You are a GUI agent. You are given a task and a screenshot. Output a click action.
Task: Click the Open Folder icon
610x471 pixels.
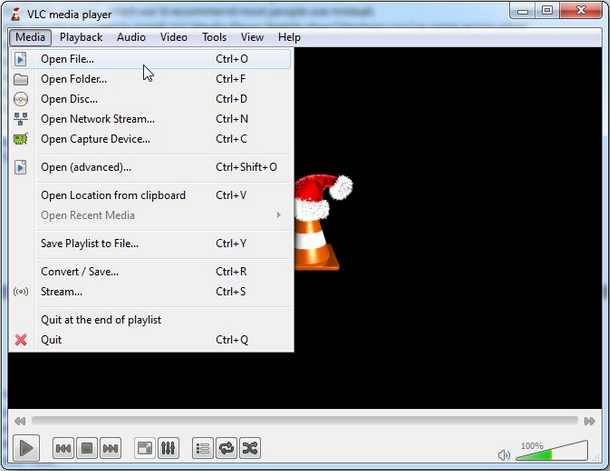pyautogui.click(x=21, y=79)
